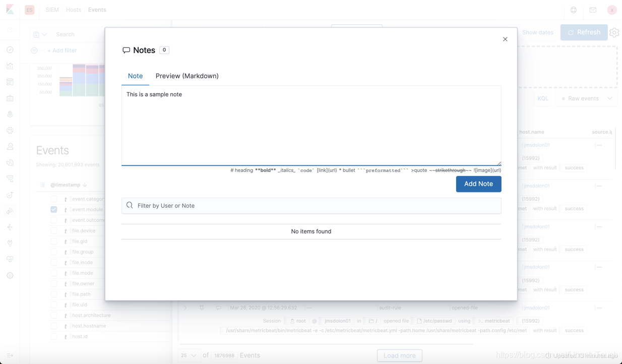Open Canvas from side navigation
The image size is (622, 364).
tap(10, 98)
